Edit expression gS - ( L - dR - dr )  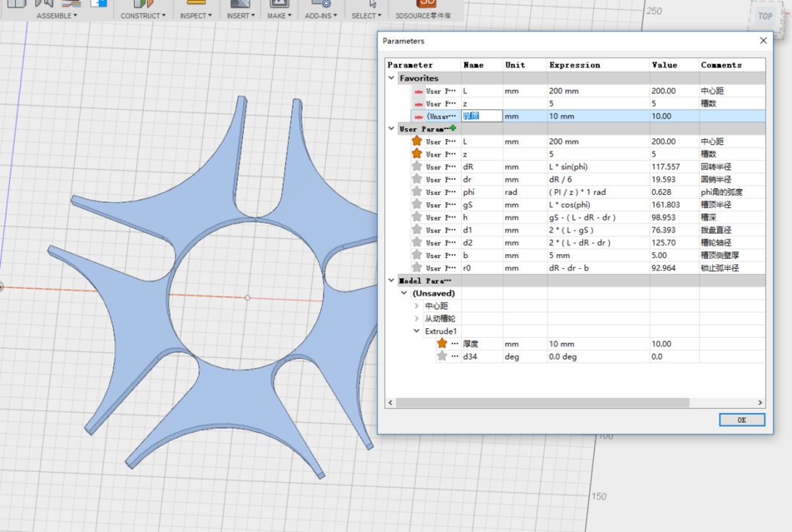(x=582, y=217)
